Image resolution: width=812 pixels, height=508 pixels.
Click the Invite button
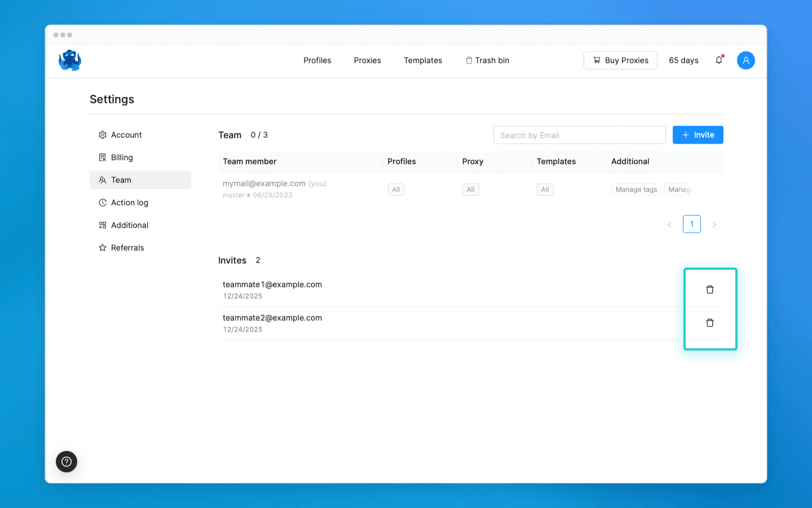coord(698,135)
